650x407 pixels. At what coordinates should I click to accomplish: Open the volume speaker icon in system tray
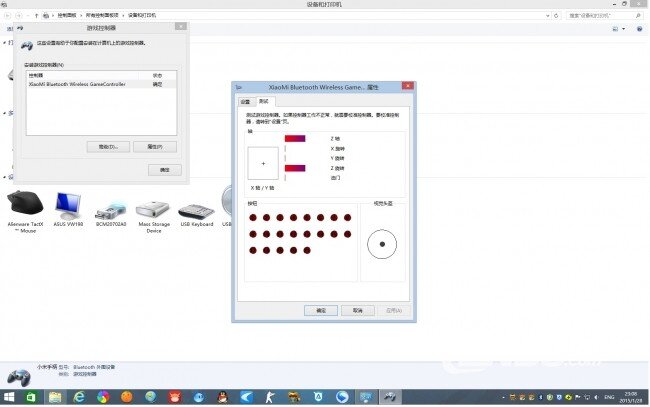(x=597, y=397)
